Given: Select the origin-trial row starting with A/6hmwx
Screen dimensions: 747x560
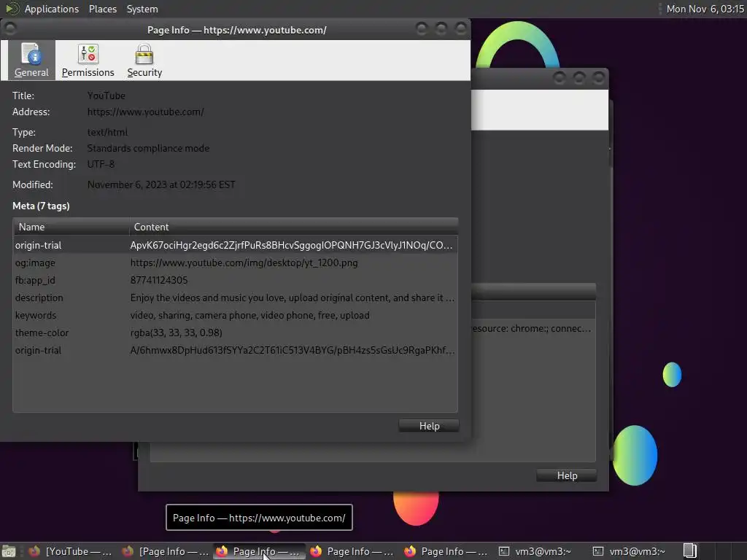Looking at the screenshot, I should [236, 350].
